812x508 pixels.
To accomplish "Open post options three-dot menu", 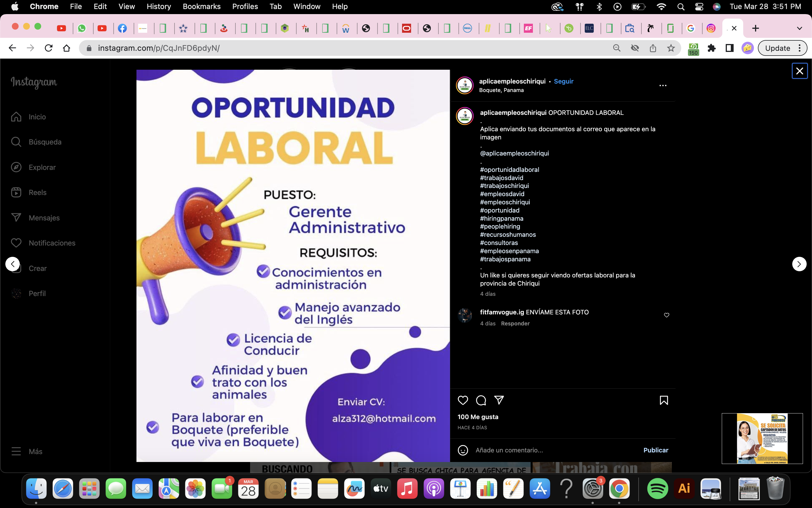I will tap(663, 86).
